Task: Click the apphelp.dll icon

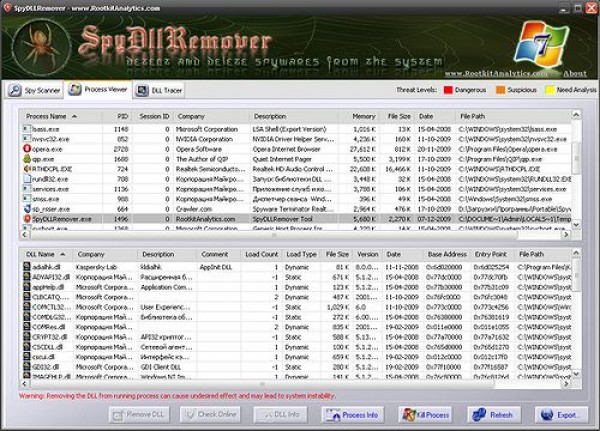Action: [x=26, y=287]
